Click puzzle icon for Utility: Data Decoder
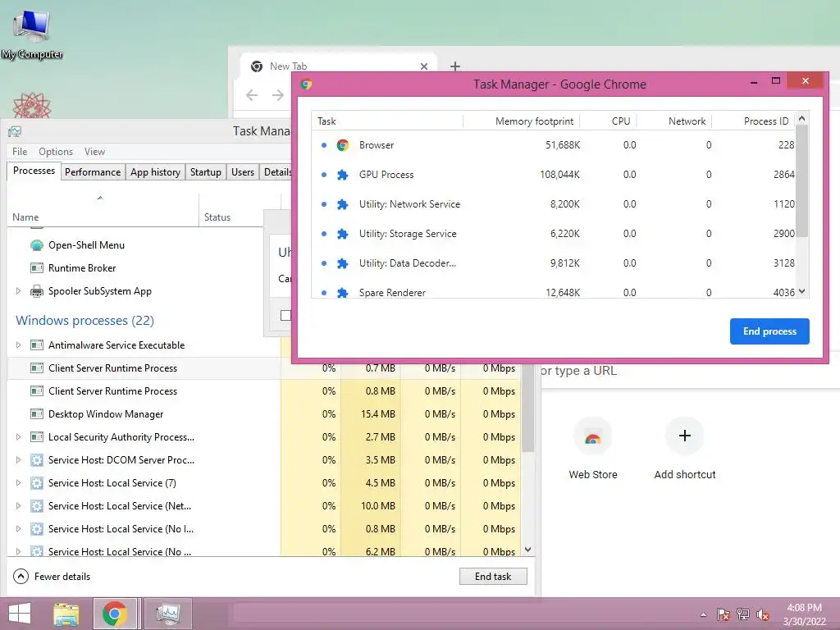This screenshot has height=630, width=840. [x=343, y=263]
